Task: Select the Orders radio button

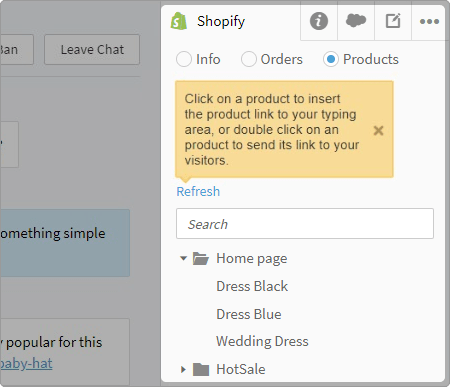Action: pos(249,59)
